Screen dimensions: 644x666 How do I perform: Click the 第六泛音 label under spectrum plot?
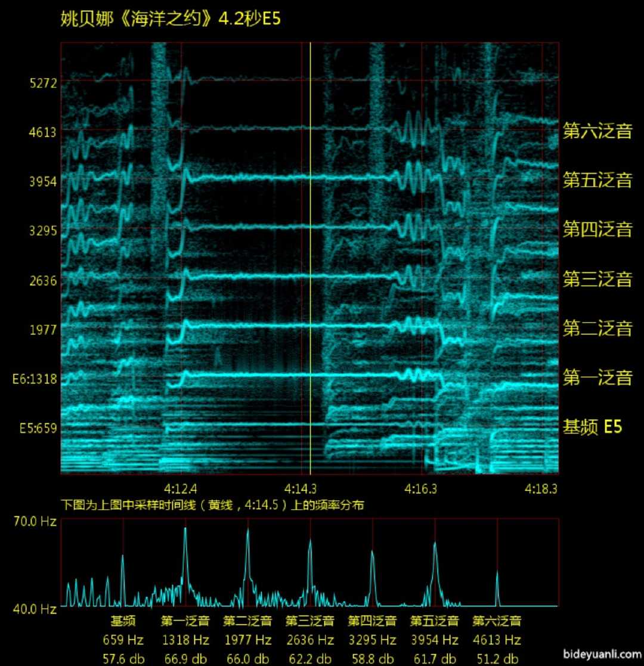coord(497,621)
